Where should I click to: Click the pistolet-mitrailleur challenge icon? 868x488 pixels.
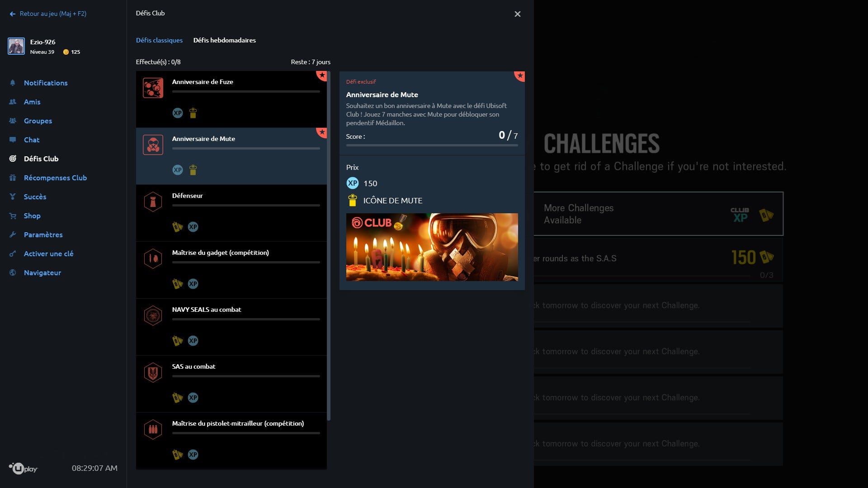click(153, 429)
